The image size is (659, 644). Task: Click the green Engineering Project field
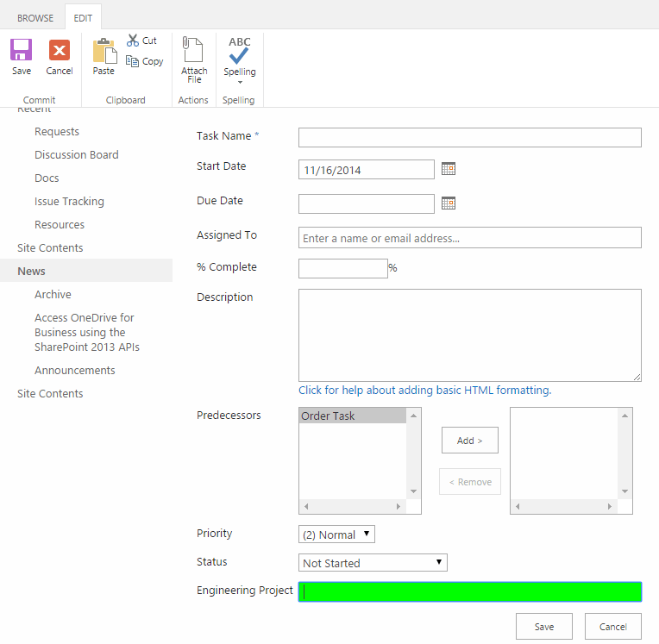[x=469, y=591]
